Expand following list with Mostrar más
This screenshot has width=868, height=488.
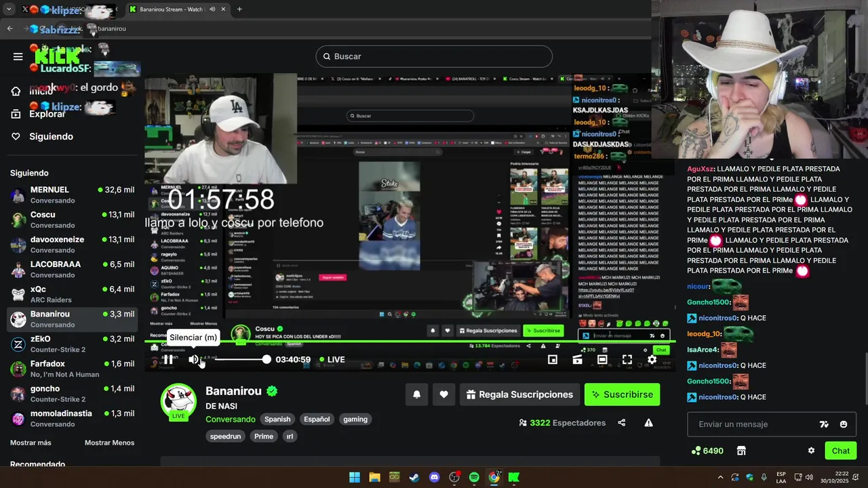point(31,443)
